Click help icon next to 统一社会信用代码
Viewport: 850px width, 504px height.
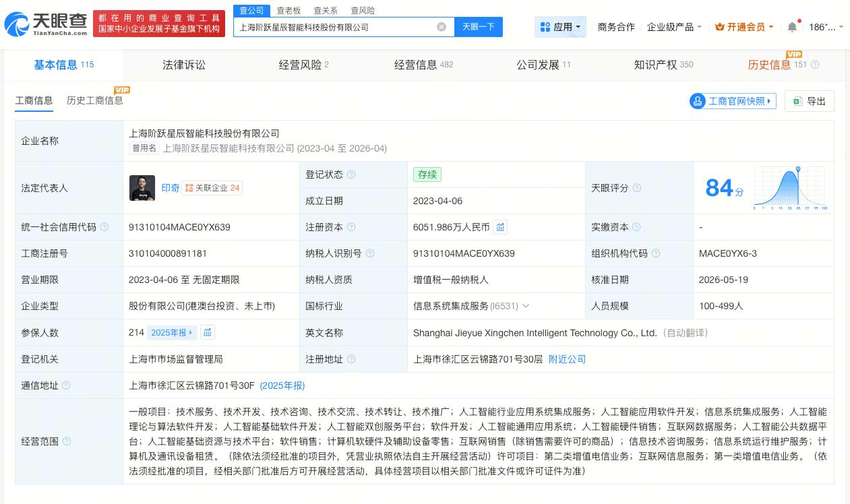104,227
